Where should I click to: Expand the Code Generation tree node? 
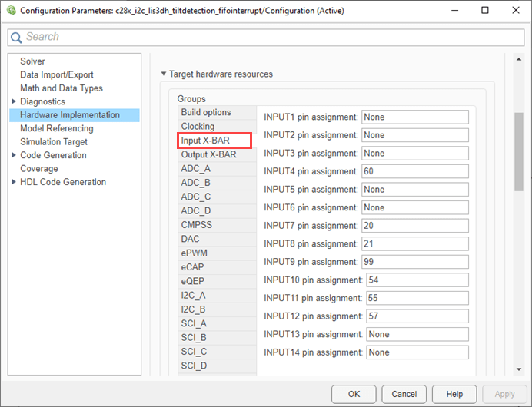pos(14,155)
